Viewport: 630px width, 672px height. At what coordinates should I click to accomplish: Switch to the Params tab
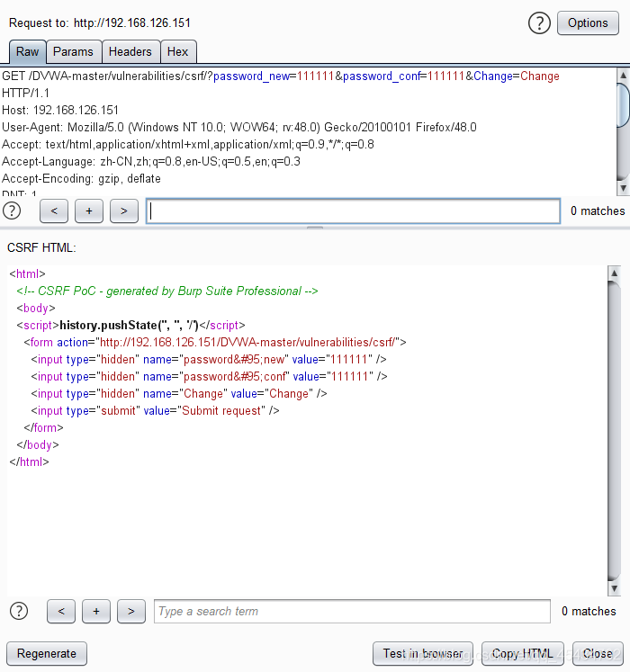tap(73, 52)
